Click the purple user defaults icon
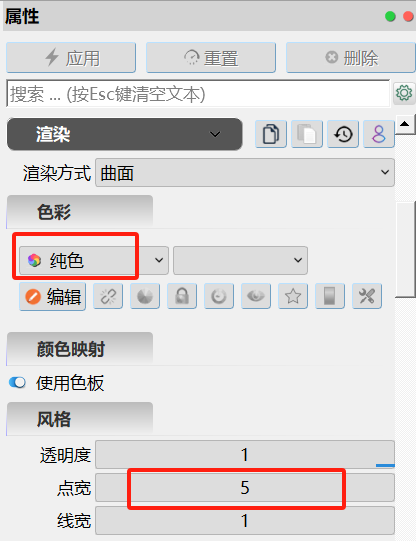The width and height of the screenshot is (416, 541). click(379, 134)
